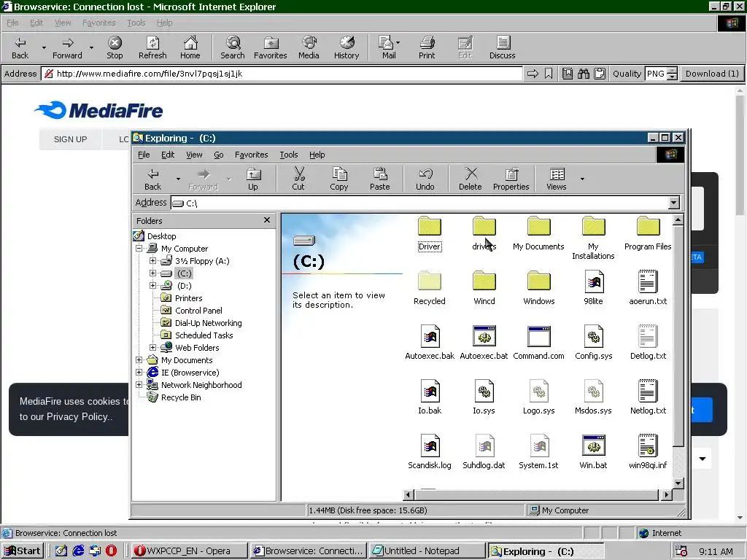
Task: Open the Explorer Back history dropdown arrow
Action: tap(178, 179)
